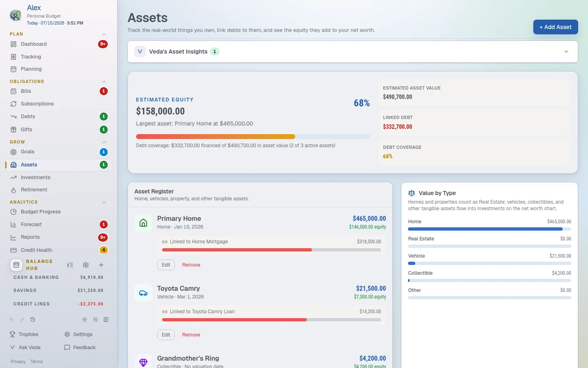Collapse the OBLIGATIONS section
This screenshot has height=368, width=588.
[x=104, y=82]
